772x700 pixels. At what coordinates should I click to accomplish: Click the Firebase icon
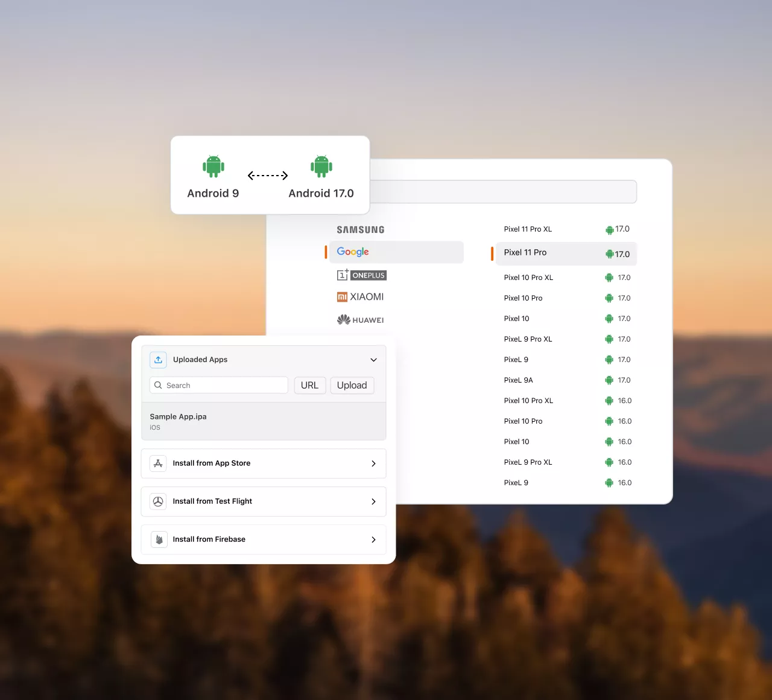159,539
